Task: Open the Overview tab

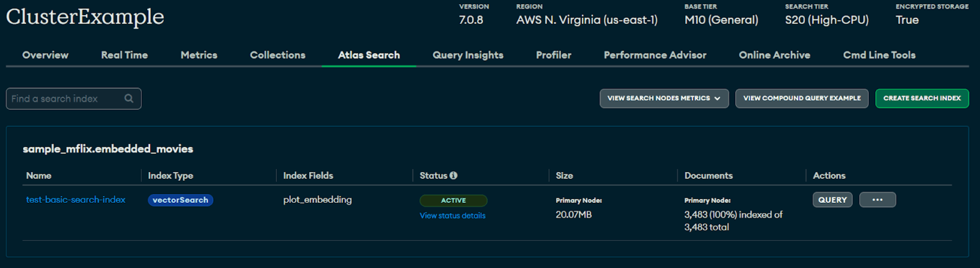Action: 45,55
